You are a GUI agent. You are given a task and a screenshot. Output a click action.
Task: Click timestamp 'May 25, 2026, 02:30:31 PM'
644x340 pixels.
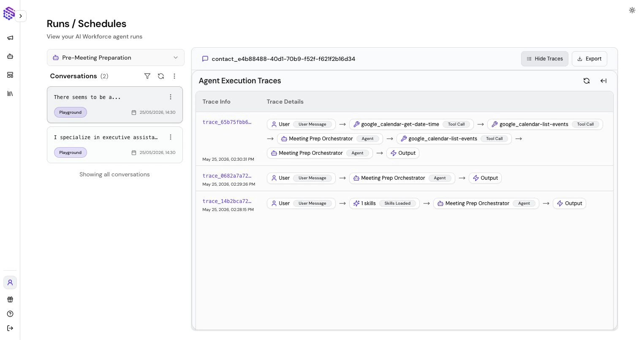tap(228, 159)
